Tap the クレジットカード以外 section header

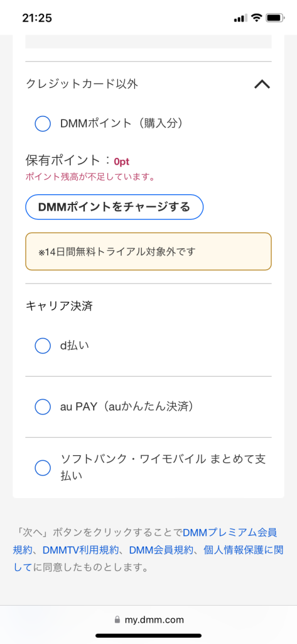(x=148, y=84)
